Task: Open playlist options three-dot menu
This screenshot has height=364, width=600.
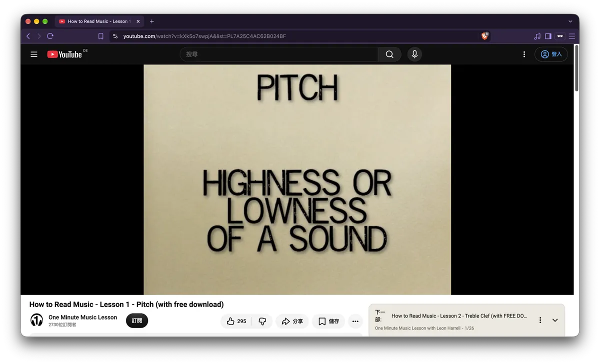Action: click(540, 320)
